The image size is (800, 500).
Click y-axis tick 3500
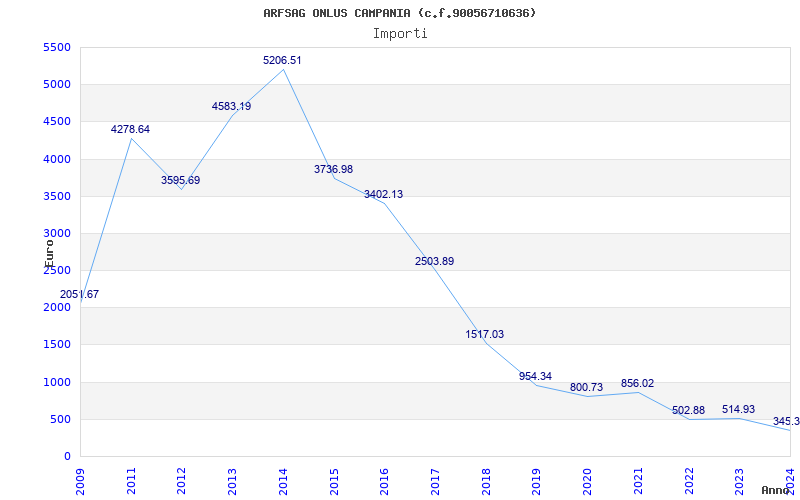[57, 196]
